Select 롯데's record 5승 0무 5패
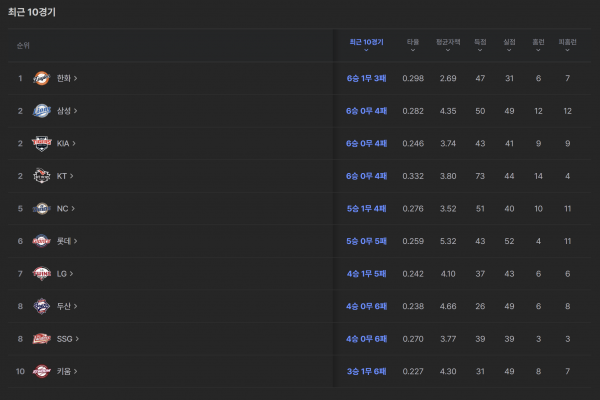600x400 pixels. tap(366, 241)
